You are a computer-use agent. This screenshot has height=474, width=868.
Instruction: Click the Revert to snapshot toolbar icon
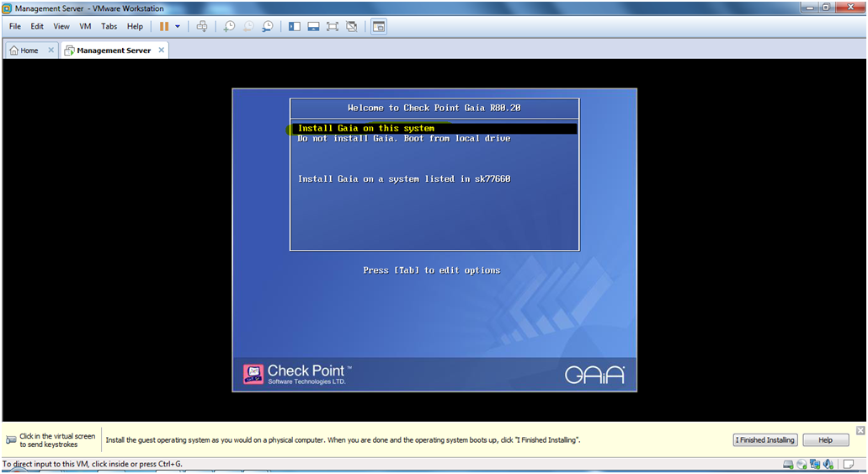click(249, 27)
